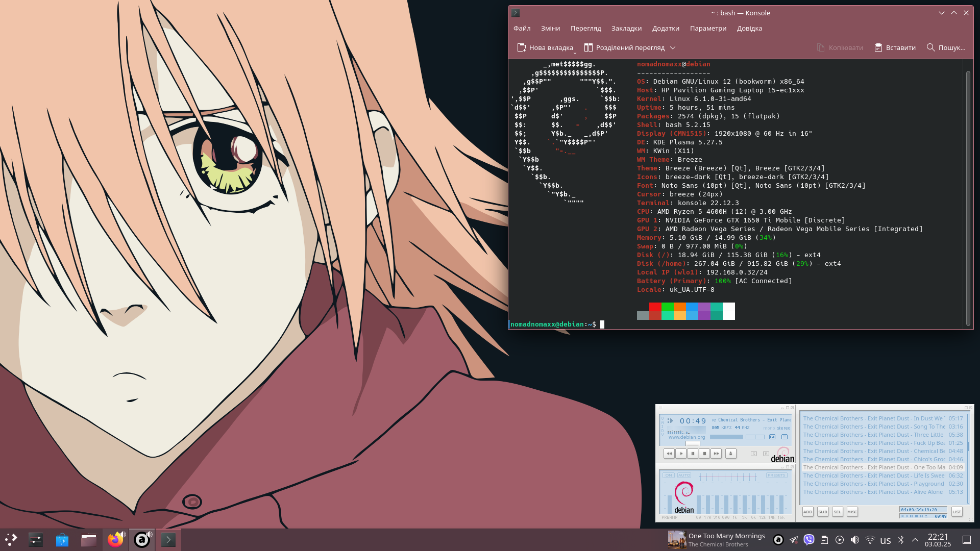980x551 pixels.
Task: Pause playback in the audio player
Action: (693, 453)
